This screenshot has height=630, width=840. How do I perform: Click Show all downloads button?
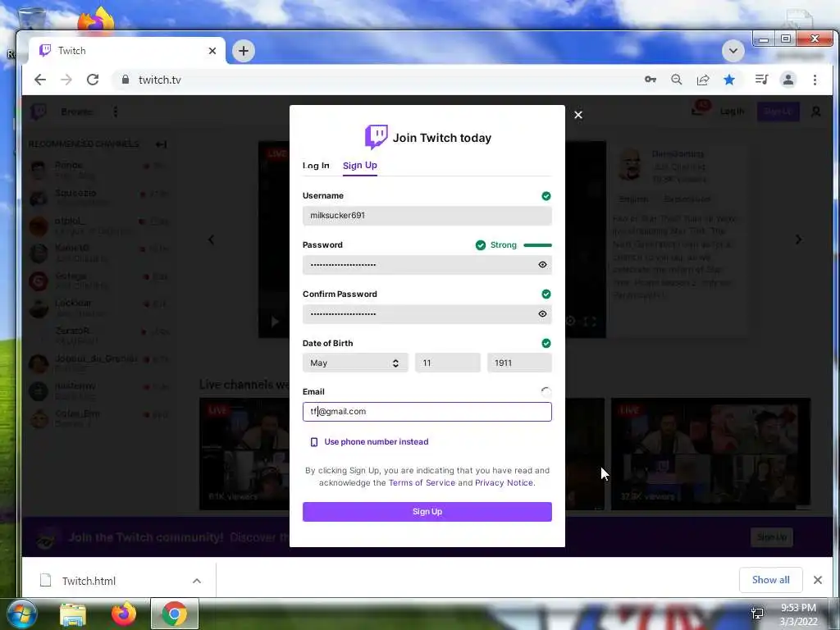click(770, 580)
